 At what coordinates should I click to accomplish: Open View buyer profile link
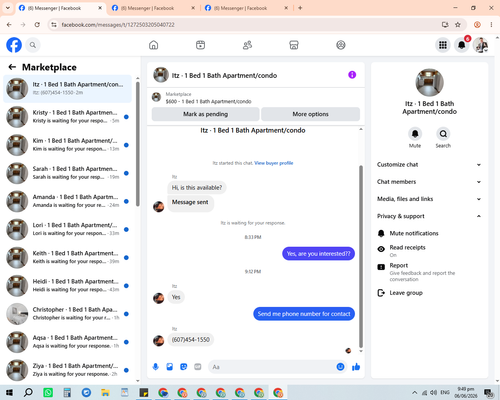[x=274, y=163]
